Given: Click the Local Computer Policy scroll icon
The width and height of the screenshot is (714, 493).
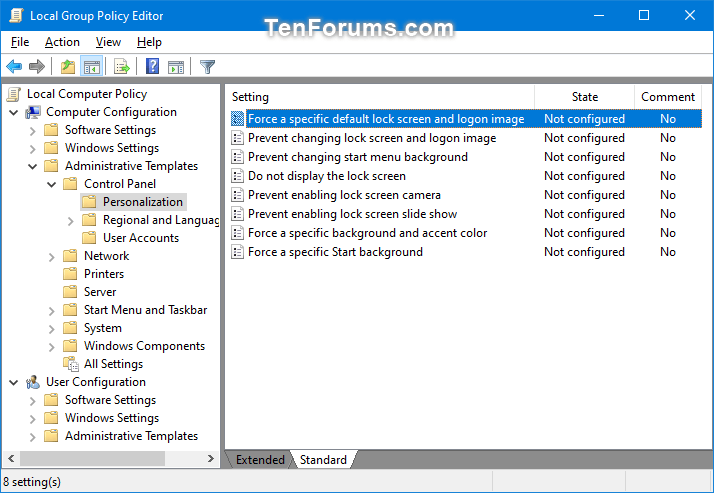Looking at the screenshot, I should click(14, 94).
